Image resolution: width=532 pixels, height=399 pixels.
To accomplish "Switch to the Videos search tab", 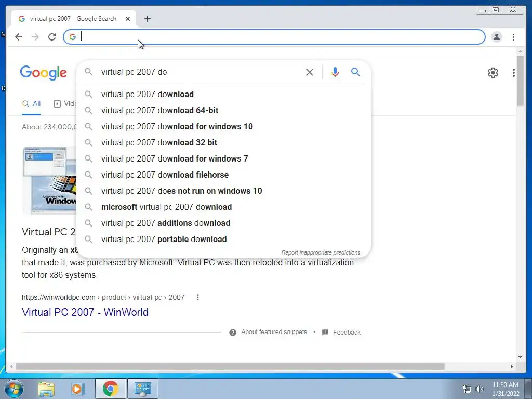I will (x=65, y=104).
